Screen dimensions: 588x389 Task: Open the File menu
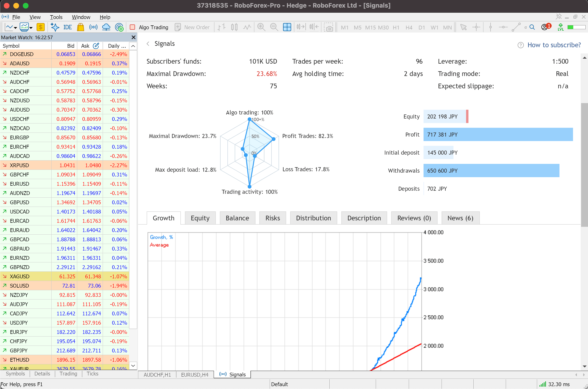(x=16, y=17)
